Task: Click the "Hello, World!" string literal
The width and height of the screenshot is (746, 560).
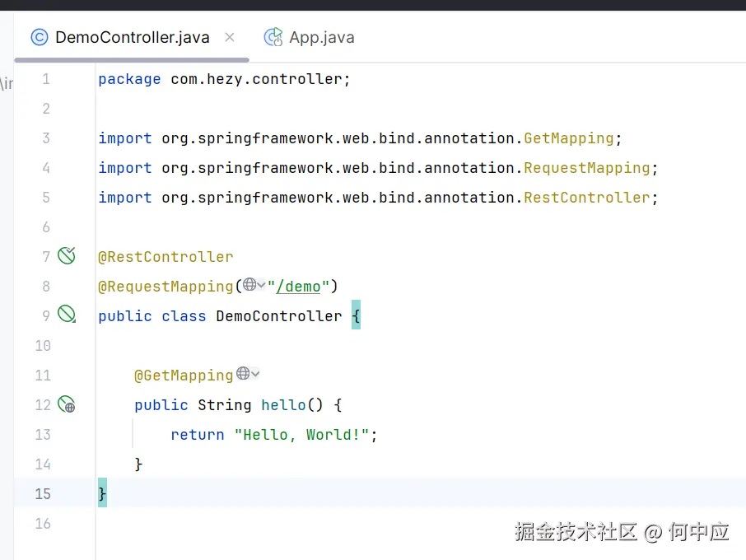Action: point(301,435)
